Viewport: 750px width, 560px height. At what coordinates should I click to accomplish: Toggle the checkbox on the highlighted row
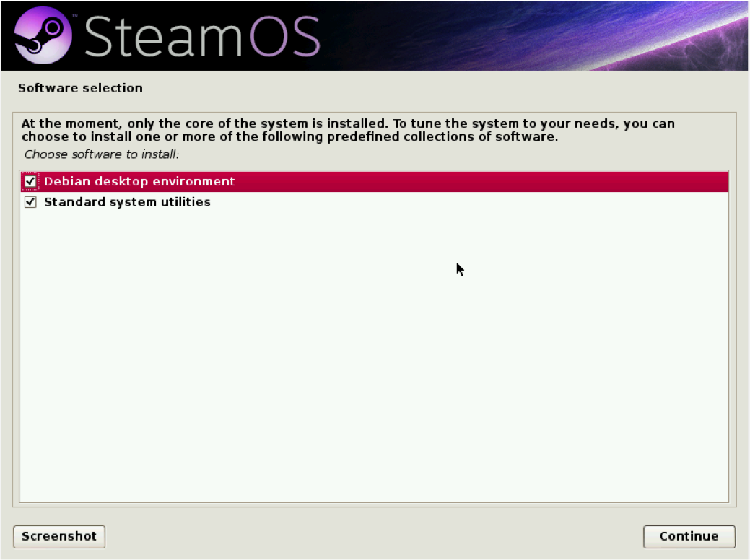coord(30,181)
